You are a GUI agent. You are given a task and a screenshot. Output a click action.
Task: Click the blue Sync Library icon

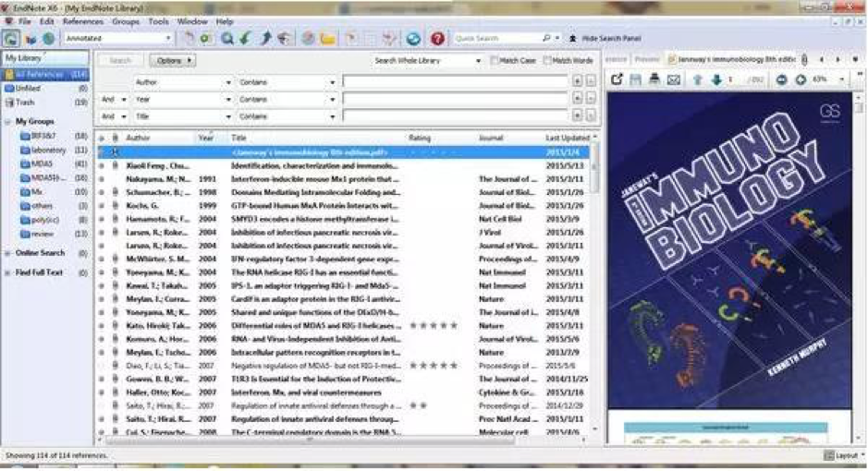click(x=413, y=39)
